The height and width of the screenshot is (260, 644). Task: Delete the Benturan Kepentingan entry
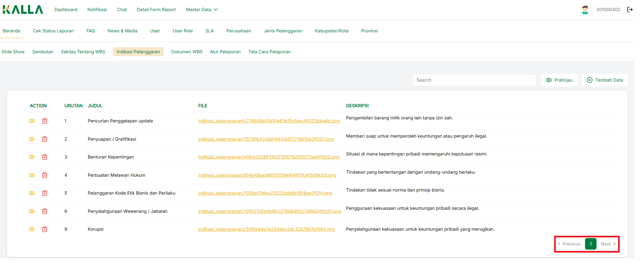click(x=44, y=157)
